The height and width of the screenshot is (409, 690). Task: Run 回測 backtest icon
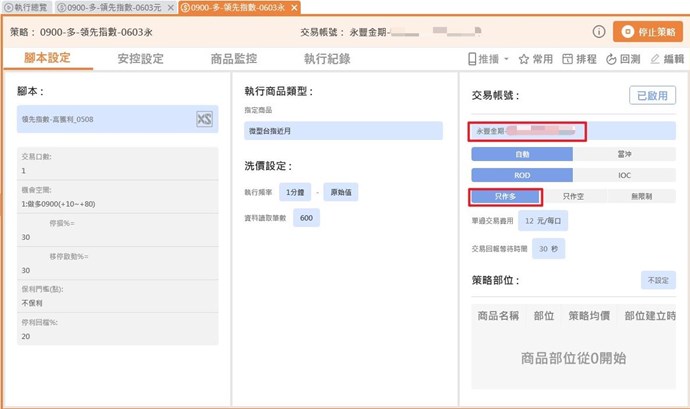click(x=612, y=59)
